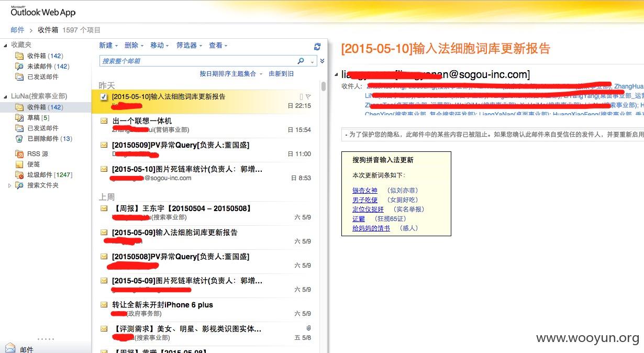Open link 男子吃便

coord(365,200)
